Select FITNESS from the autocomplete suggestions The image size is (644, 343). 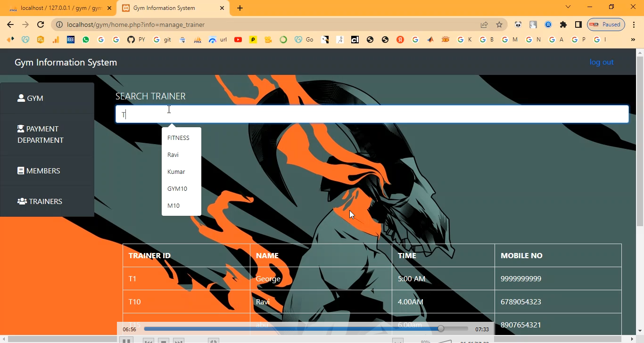178,138
